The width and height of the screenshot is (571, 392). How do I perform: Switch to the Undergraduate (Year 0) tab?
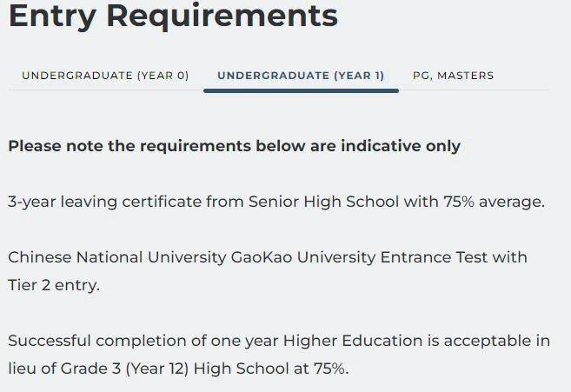105,76
